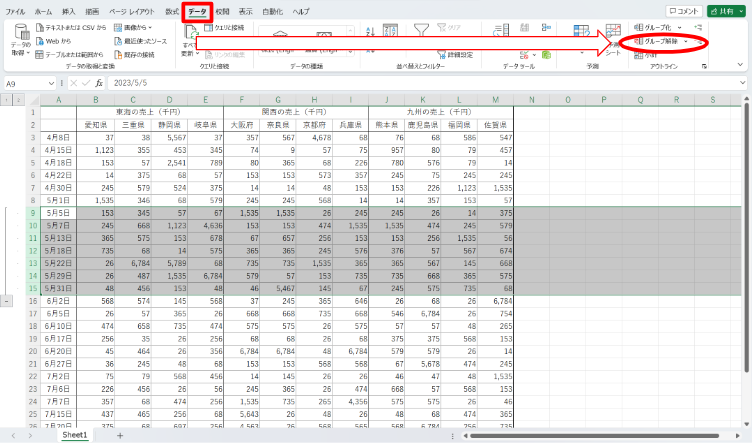Expand the formula bar with the chevron

tap(743, 84)
